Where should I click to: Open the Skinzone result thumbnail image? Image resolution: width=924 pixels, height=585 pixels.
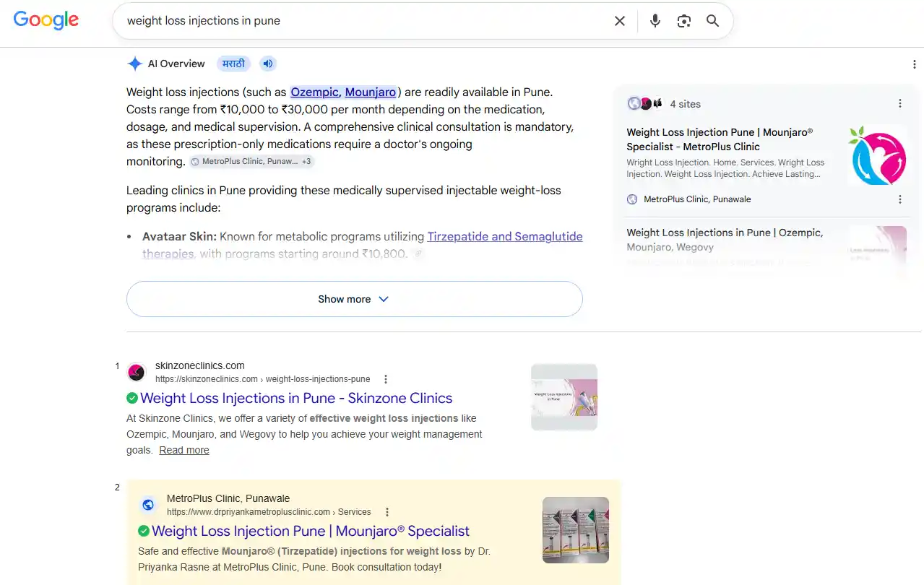point(564,397)
